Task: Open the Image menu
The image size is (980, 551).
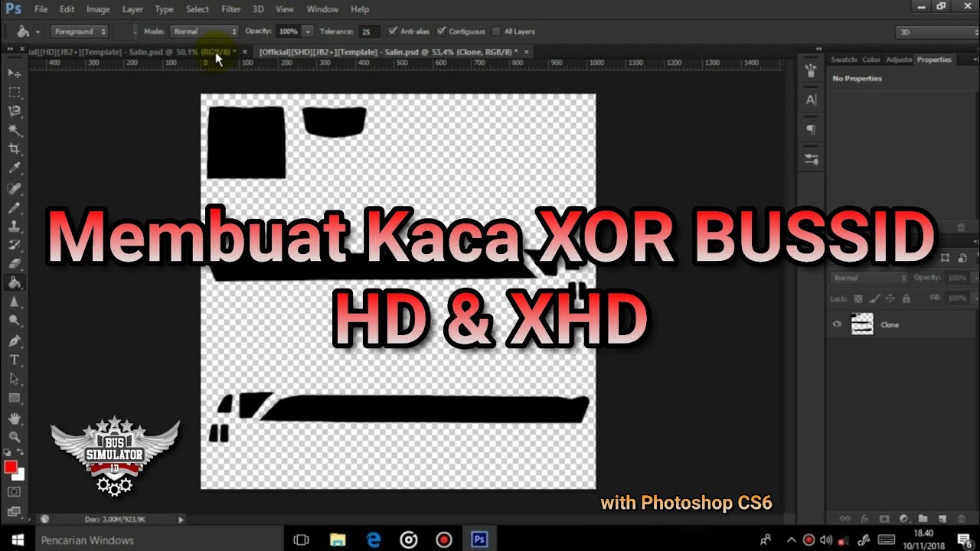Action: [x=98, y=9]
